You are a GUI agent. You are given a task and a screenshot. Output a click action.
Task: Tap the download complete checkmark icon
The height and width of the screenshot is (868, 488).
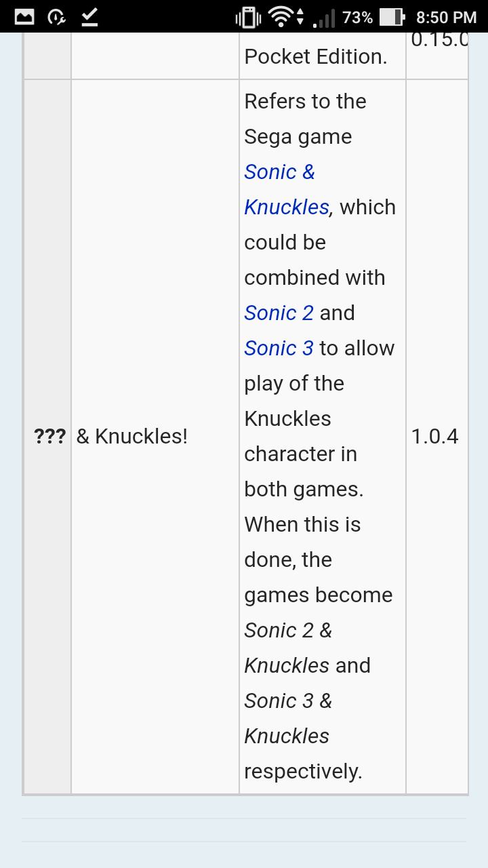tap(89, 17)
